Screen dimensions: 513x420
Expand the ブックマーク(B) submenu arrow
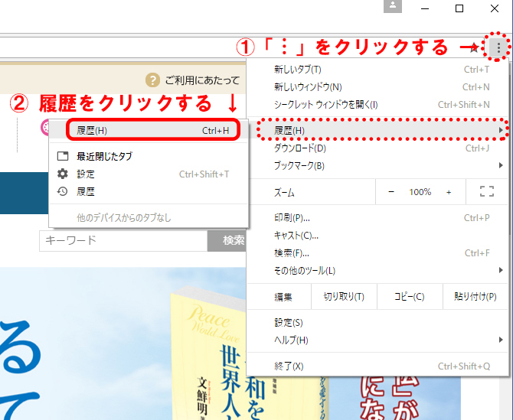coord(501,165)
